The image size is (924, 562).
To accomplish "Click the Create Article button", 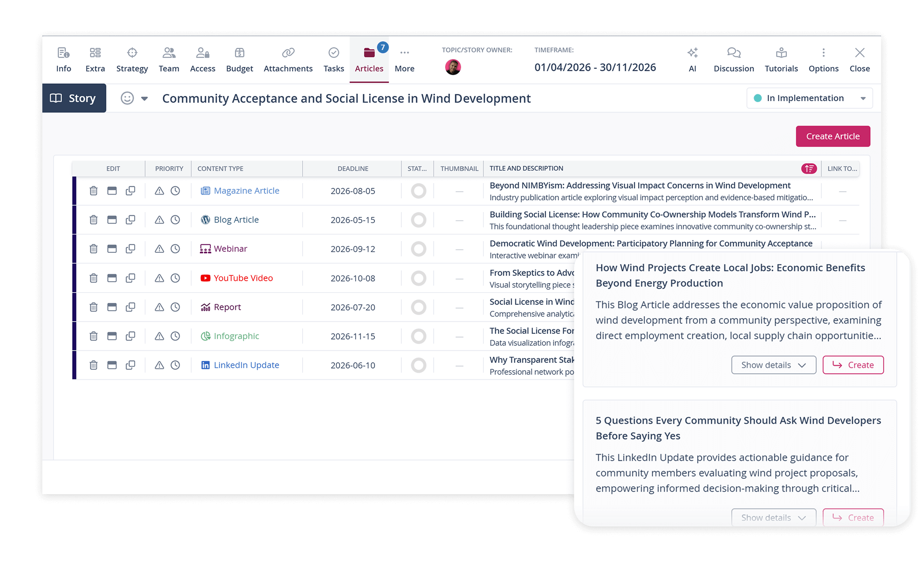I will tap(833, 136).
